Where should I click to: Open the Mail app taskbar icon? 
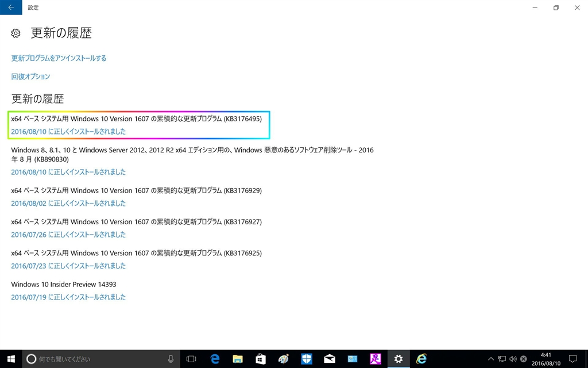330,359
